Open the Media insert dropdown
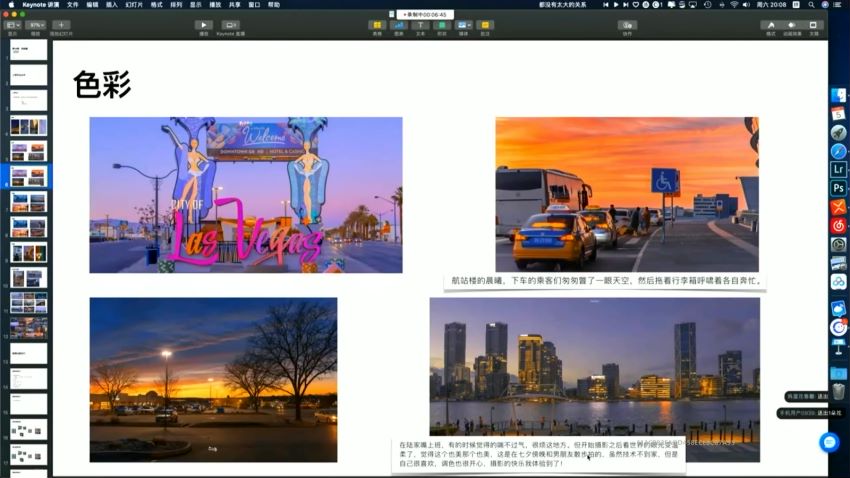 coord(463,25)
